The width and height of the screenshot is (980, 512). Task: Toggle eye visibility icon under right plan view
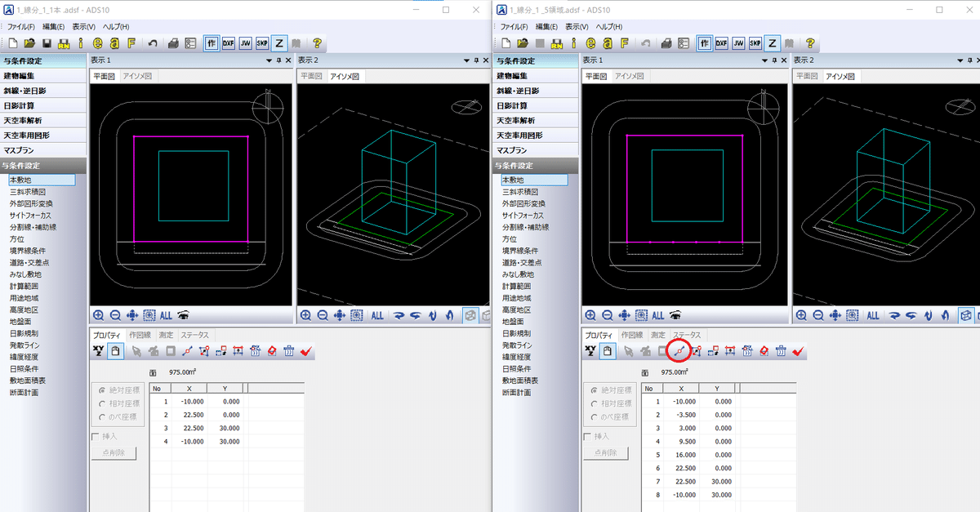pos(675,315)
